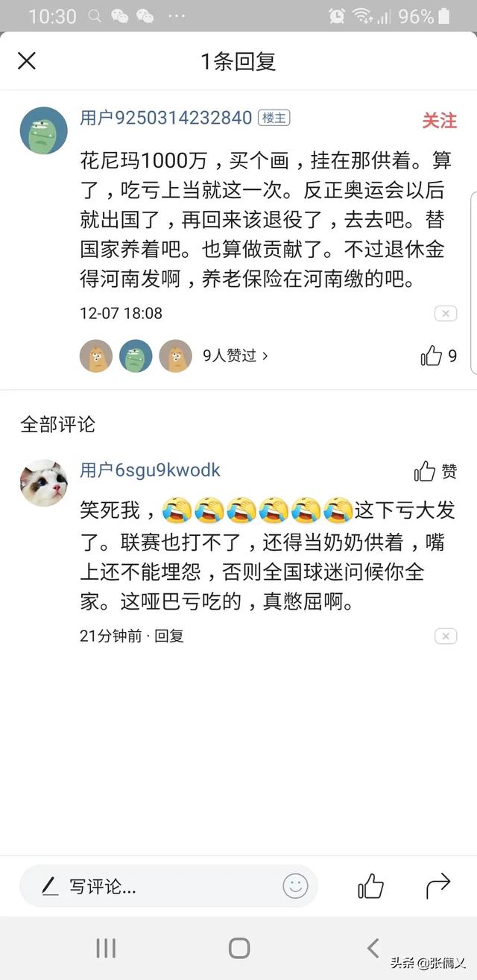The height and width of the screenshot is (980, 477).
Task: Tap the Android home button
Action: point(238,948)
